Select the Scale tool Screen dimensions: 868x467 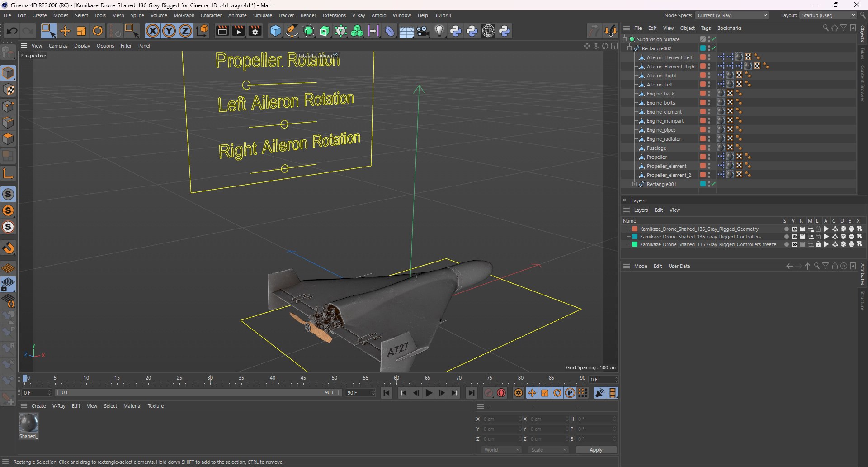81,31
